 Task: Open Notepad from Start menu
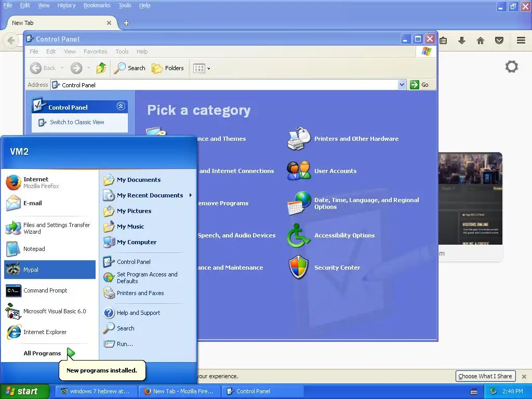(x=50, y=249)
